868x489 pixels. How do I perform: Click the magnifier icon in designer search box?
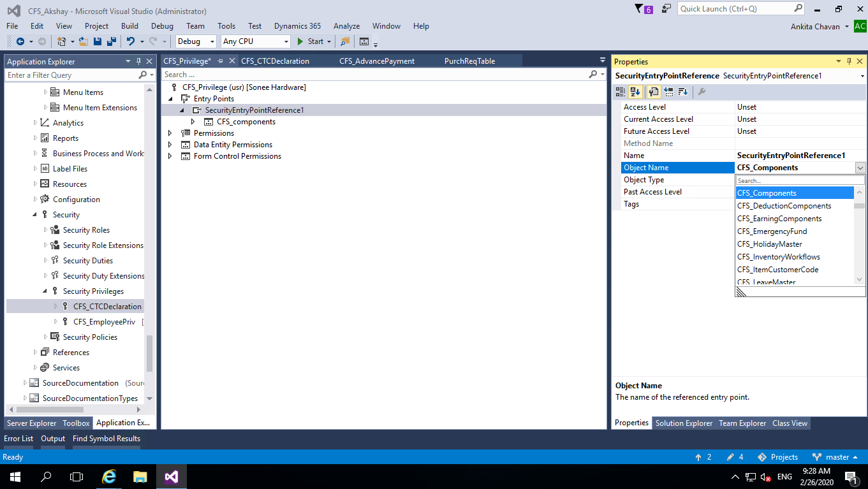(593, 75)
